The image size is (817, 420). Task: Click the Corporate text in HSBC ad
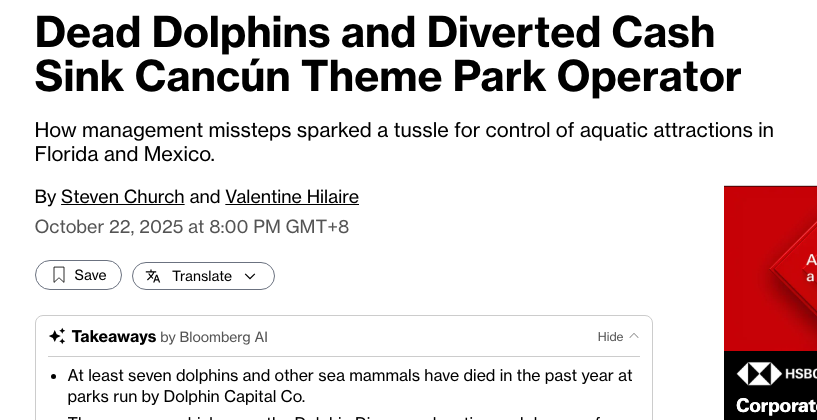coord(776,406)
